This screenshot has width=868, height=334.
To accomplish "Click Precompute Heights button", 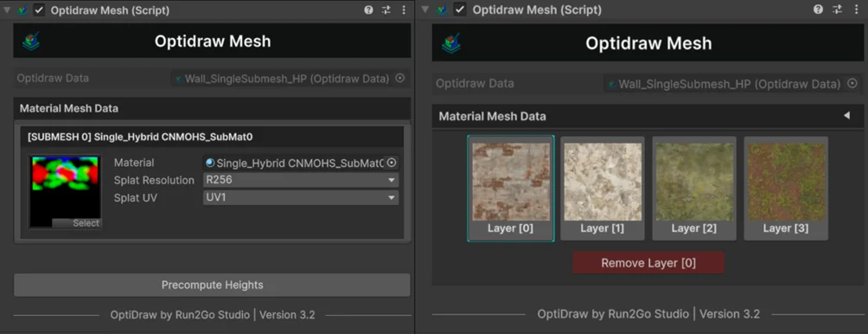I will [x=212, y=286].
